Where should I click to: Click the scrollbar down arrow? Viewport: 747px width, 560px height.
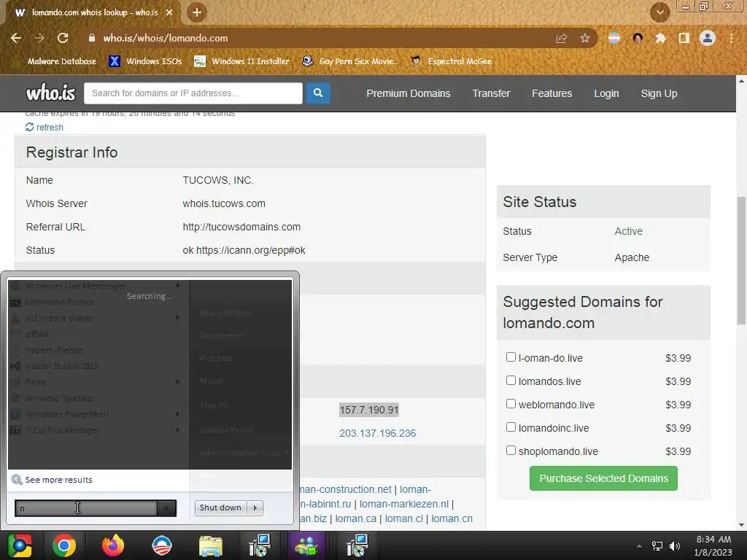[x=741, y=525]
